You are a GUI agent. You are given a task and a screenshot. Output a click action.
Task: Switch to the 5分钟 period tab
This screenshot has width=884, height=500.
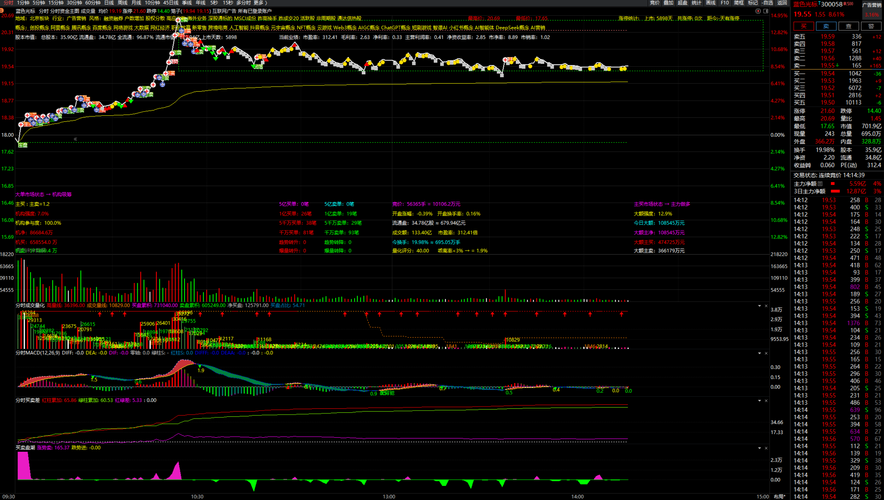click(x=39, y=3)
